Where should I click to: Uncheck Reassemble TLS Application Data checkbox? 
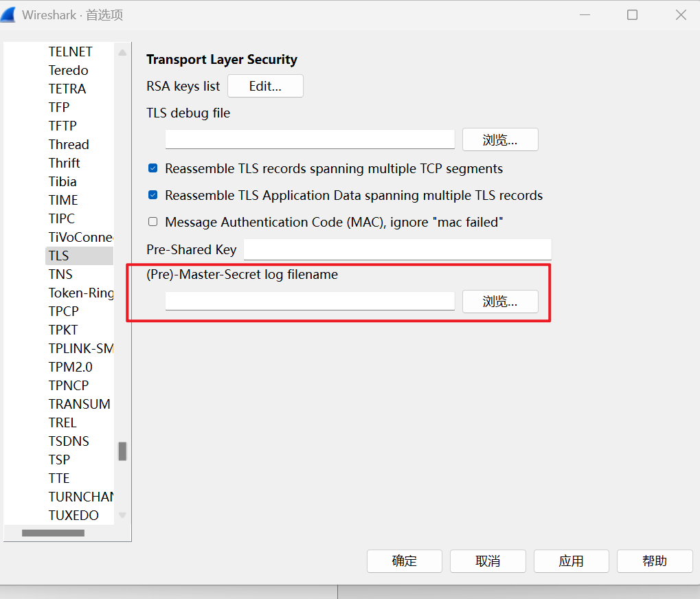153,195
